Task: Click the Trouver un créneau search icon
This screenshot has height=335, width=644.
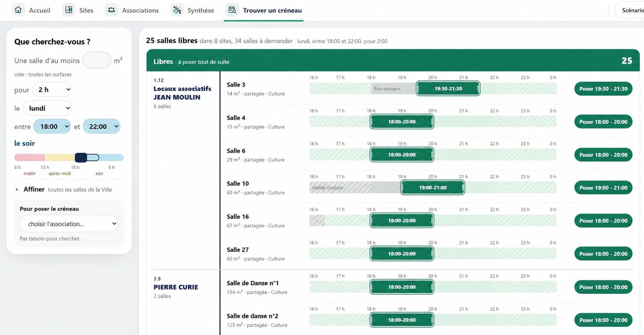Action: pos(232,10)
